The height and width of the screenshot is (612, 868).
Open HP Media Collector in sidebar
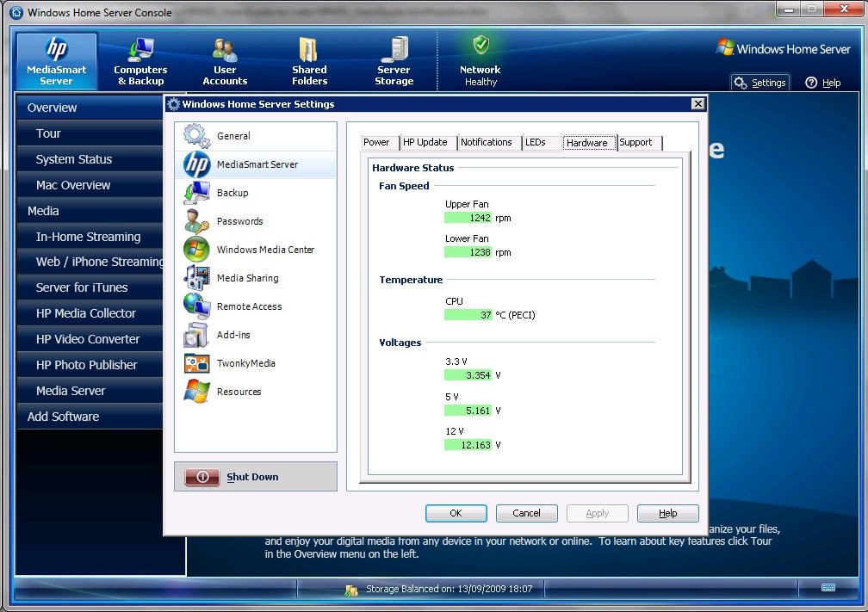click(90, 313)
